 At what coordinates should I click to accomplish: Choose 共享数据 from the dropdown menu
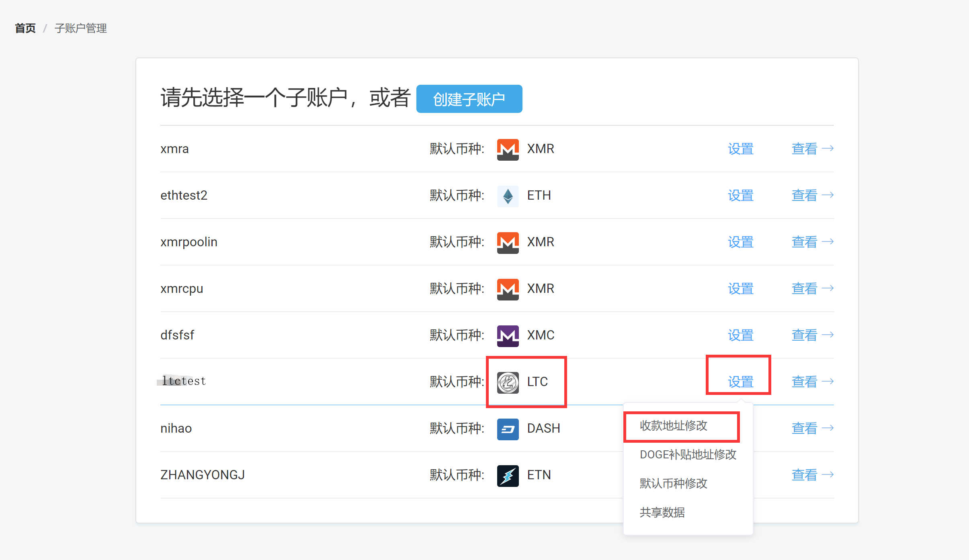tap(662, 512)
